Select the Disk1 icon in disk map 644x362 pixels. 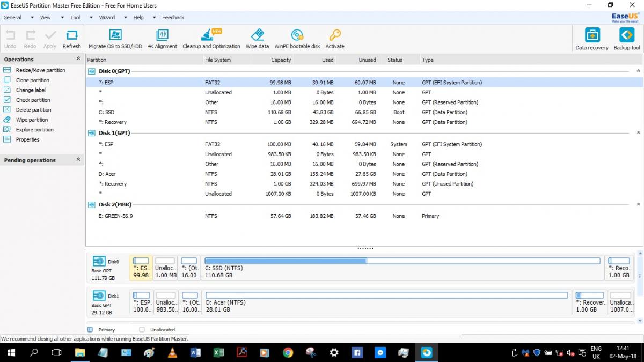point(99,295)
